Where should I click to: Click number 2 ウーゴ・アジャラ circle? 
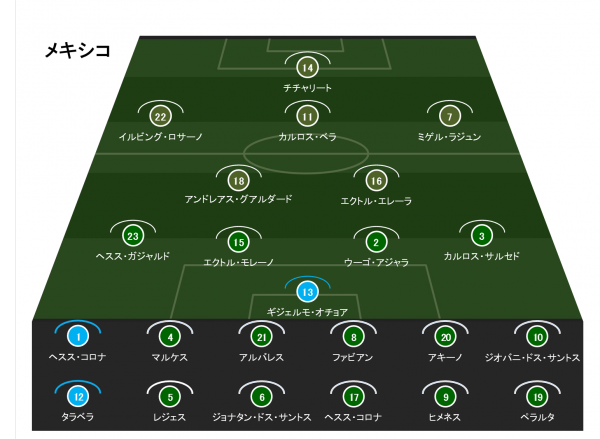click(376, 242)
